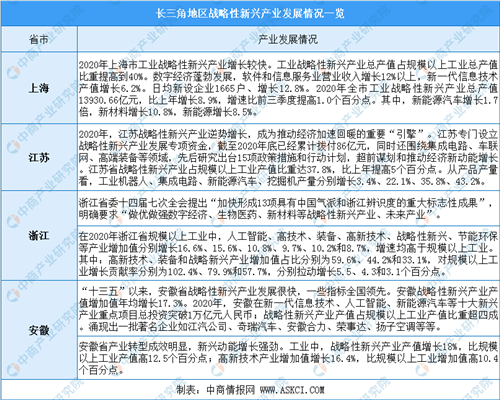This screenshot has width=500, height=400.
Task: Click the Anhui paragraph about 产业转型成效明显
Action: click(x=288, y=358)
